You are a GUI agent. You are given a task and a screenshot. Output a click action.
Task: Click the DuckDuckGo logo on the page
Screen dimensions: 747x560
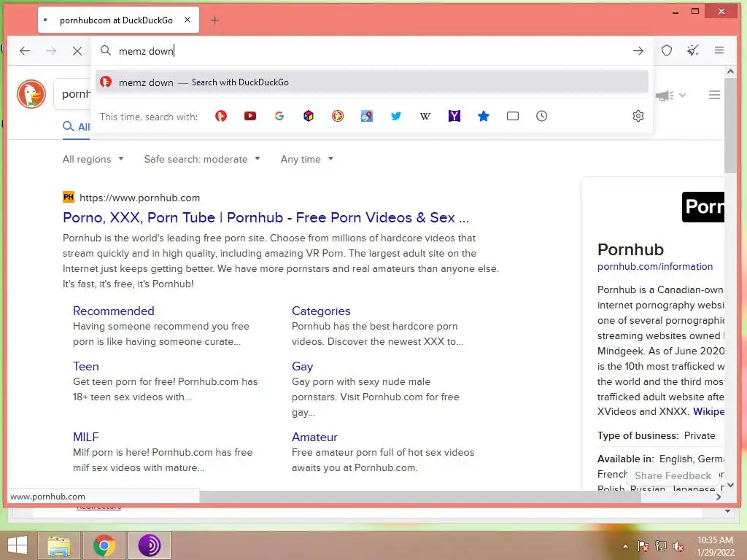31,94
